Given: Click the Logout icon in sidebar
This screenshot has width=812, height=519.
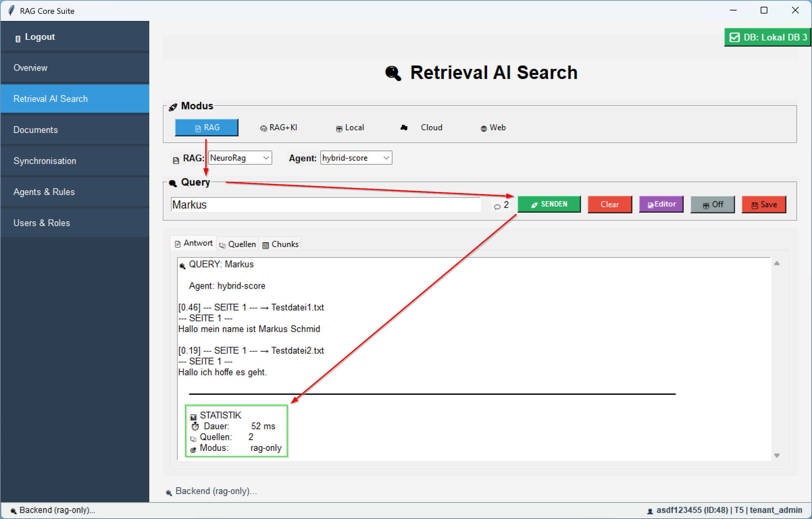Looking at the screenshot, I should pos(17,38).
